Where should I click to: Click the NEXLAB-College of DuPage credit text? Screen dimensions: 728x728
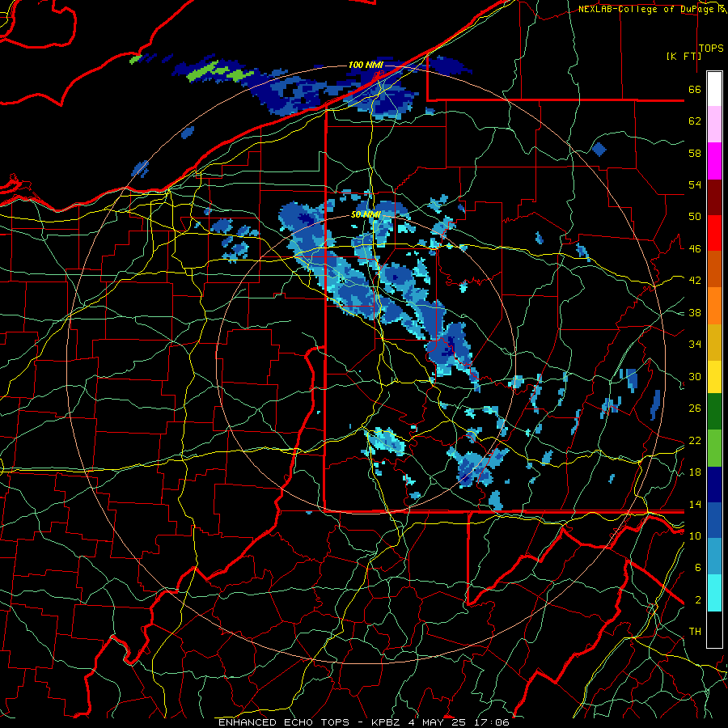click(650, 9)
